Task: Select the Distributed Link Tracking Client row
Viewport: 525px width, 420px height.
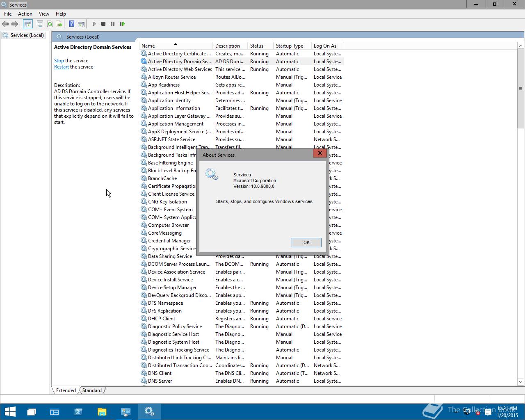Action: [241, 358]
